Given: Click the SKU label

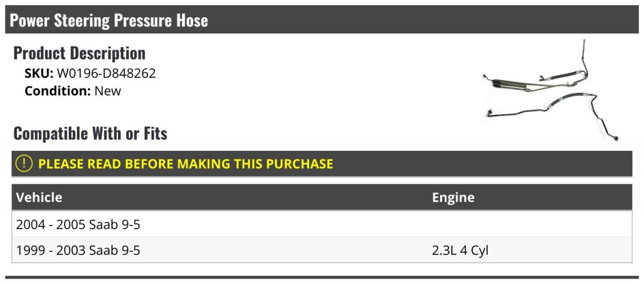Looking at the screenshot, I should pyautogui.click(x=39, y=74).
